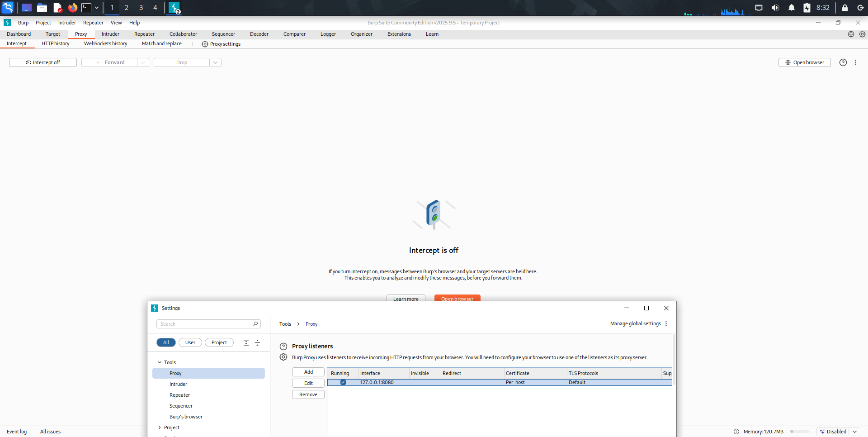Image resolution: width=868 pixels, height=437 pixels.
Task: Switch to the Repeater main tab
Action: coord(144,34)
